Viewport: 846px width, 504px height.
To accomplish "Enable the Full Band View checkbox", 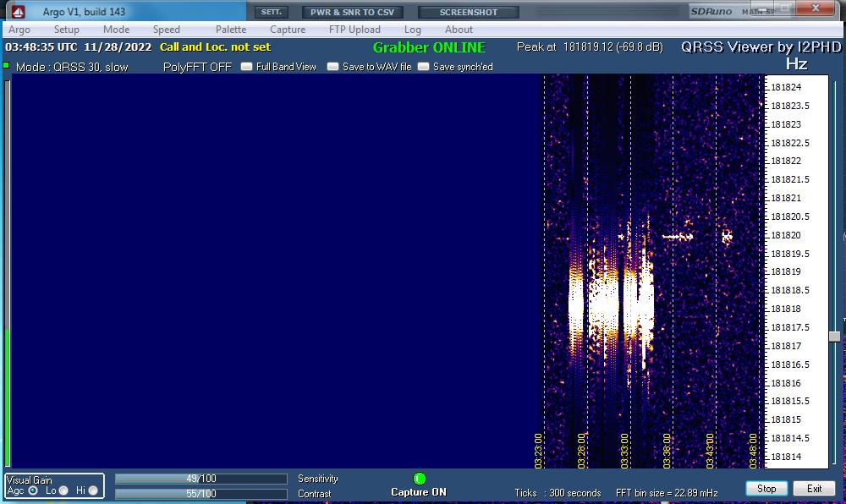I will [x=246, y=66].
